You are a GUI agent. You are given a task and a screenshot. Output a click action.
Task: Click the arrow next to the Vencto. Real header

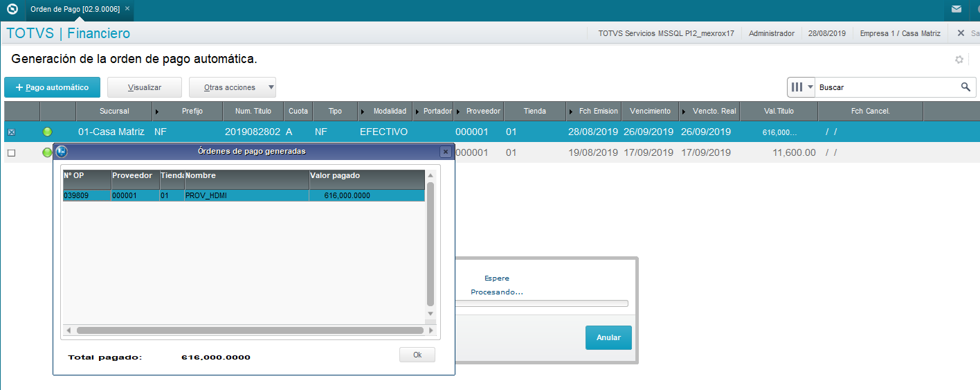point(684,112)
